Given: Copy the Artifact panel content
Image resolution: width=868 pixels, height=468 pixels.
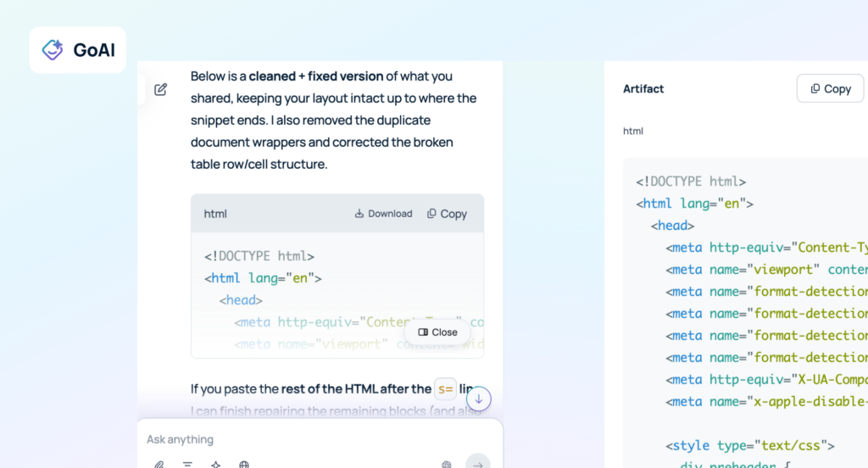Looking at the screenshot, I should tap(830, 88).
